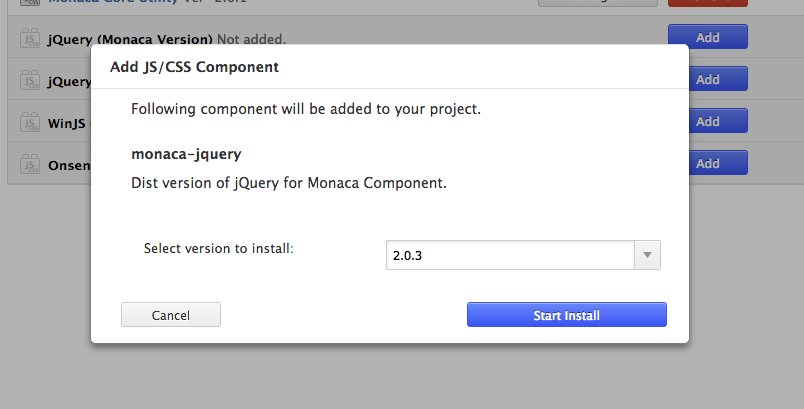Image resolution: width=804 pixels, height=409 pixels.
Task: Select the 2.0.3 version combo box
Action: [510, 255]
